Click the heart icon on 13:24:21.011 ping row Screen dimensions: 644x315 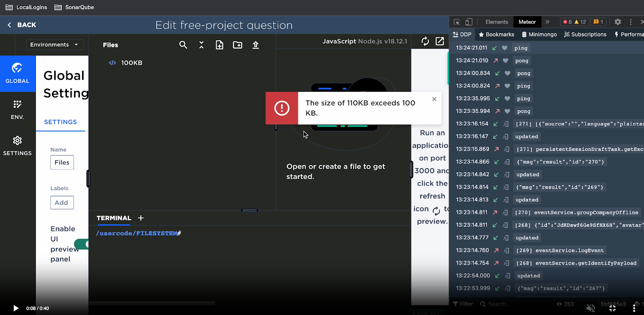click(x=504, y=48)
